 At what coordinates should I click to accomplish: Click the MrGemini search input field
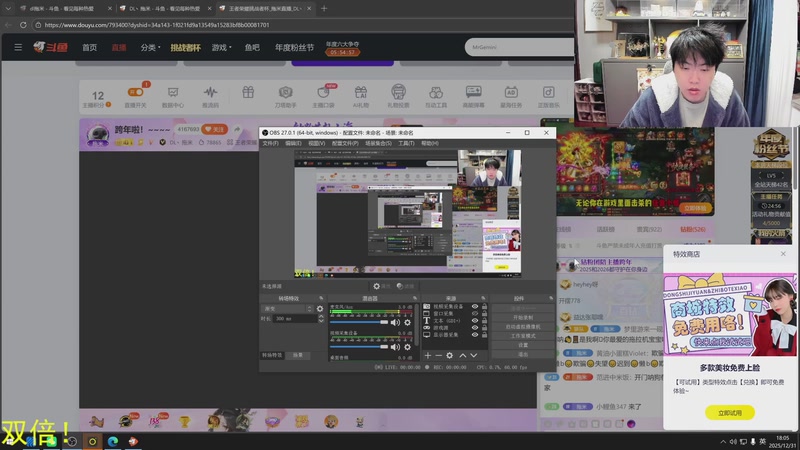pos(519,47)
